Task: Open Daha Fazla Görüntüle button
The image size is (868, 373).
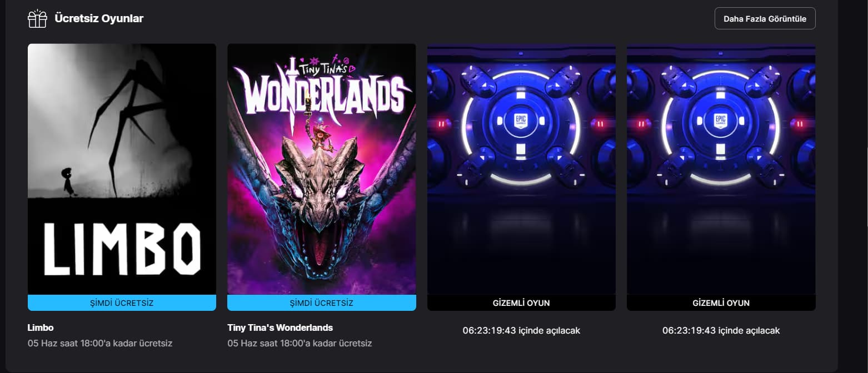Action: 765,18
